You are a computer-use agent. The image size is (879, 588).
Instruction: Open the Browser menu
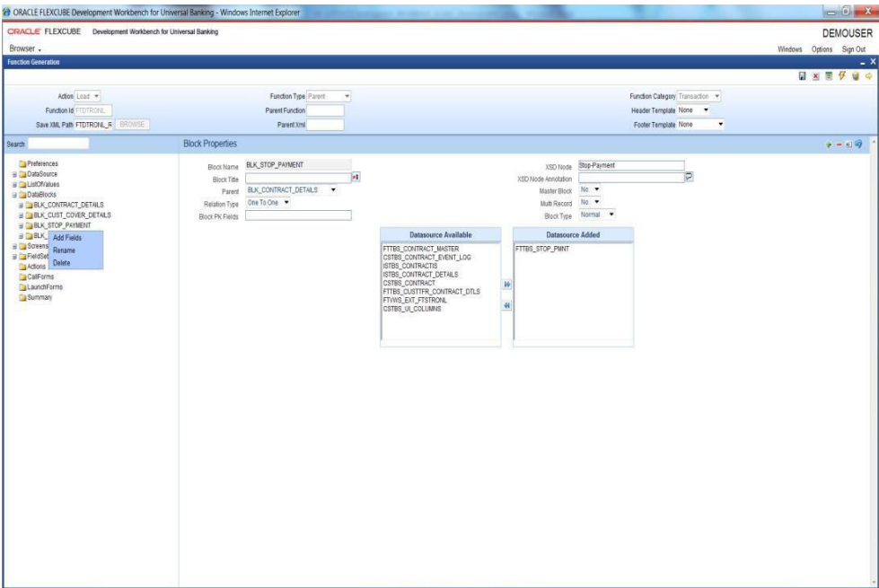tap(24, 48)
